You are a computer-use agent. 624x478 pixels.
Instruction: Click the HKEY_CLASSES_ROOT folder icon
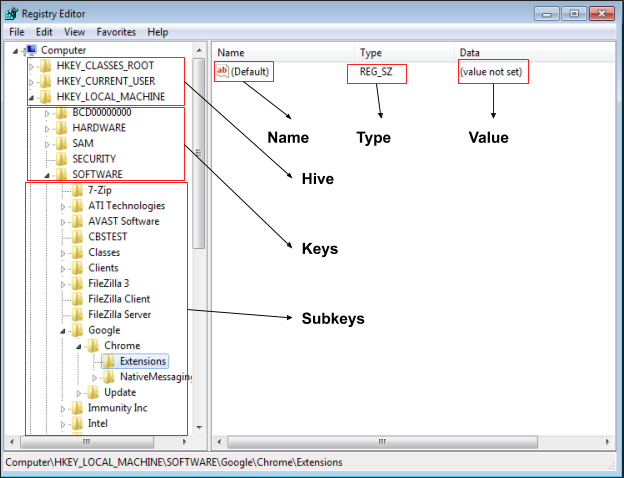pos(45,66)
